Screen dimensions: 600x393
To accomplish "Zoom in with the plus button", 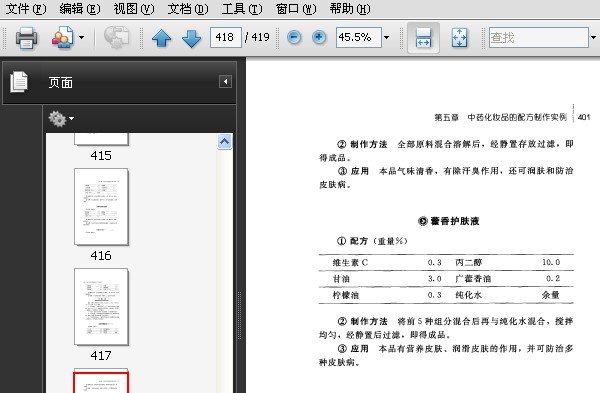I will click(319, 37).
